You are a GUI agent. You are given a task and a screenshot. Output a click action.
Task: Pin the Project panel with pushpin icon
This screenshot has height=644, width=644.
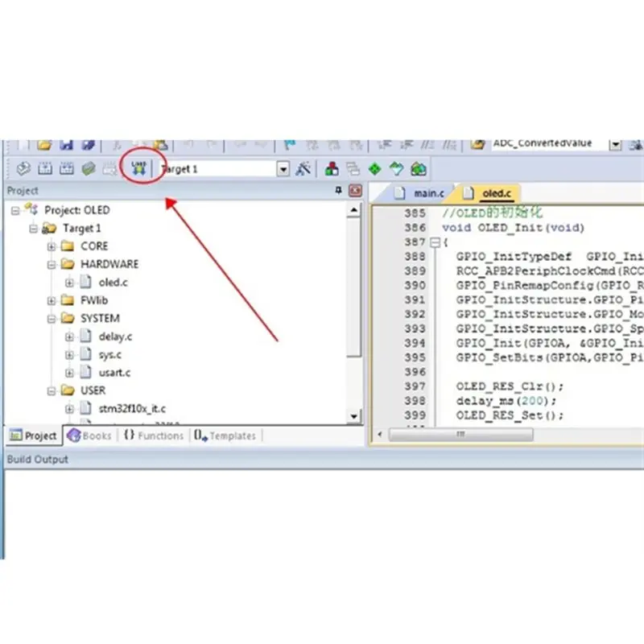pos(338,190)
